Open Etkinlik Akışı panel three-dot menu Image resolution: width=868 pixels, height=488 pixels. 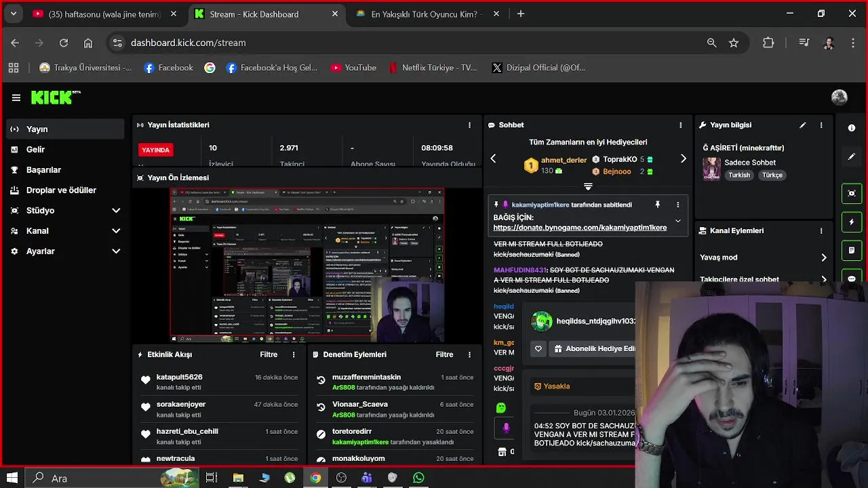pos(294,354)
